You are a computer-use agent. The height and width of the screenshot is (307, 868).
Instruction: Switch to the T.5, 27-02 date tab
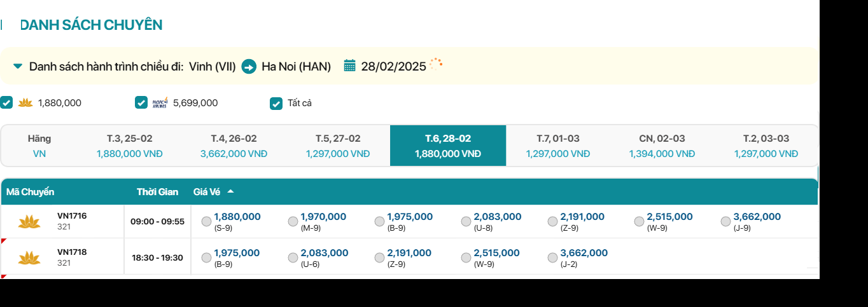point(338,146)
